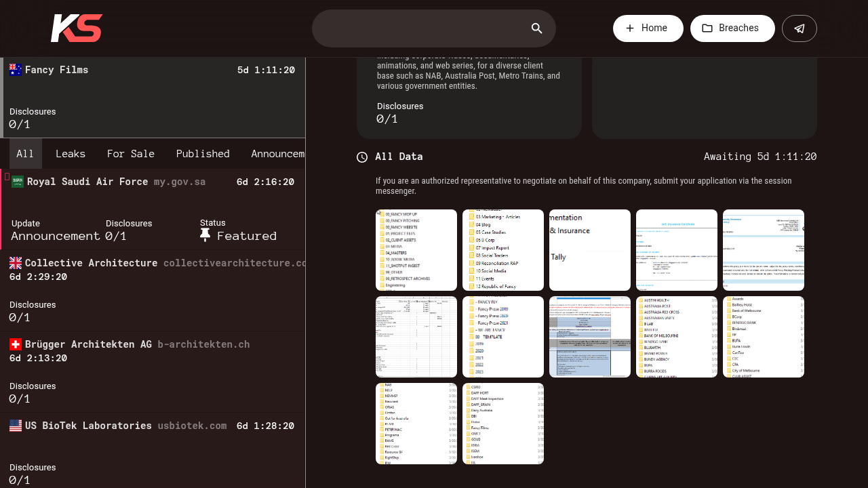This screenshot has height=488, width=868.
Task: Click the Home button
Action: tap(648, 28)
